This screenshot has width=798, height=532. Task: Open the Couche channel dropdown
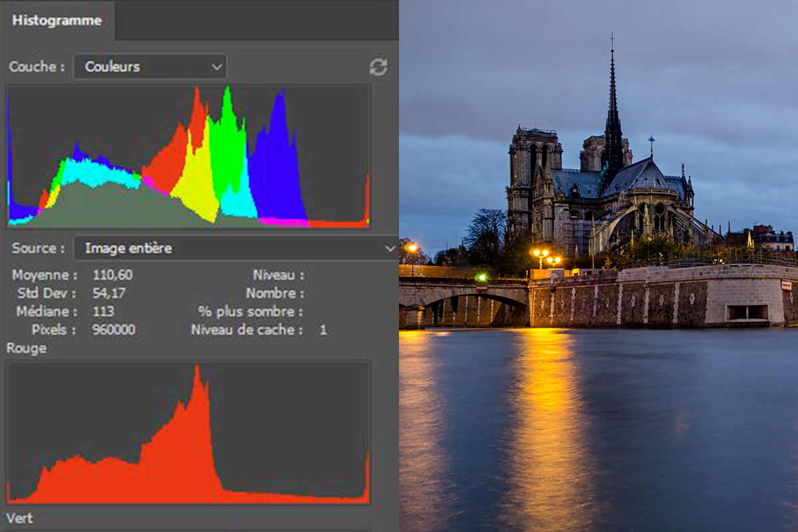pyautogui.click(x=150, y=66)
